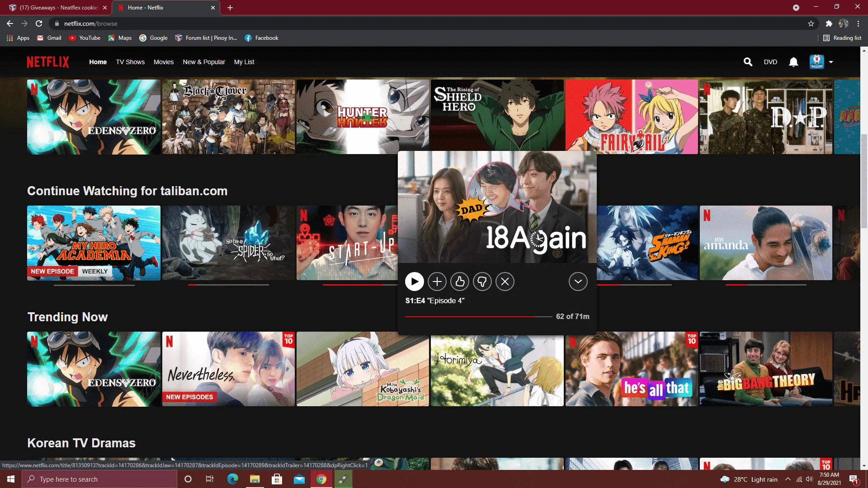Click the address bar URL
The image size is (868, 488).
point(90,23)
